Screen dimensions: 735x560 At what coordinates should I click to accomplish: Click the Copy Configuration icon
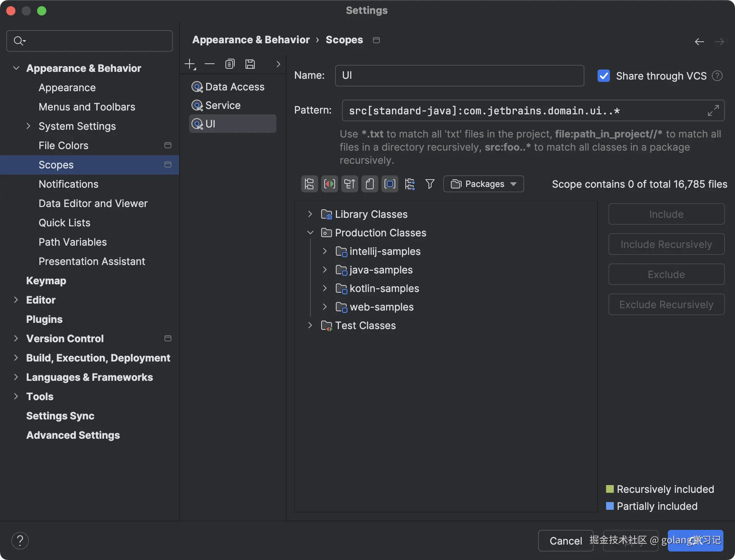230,64
